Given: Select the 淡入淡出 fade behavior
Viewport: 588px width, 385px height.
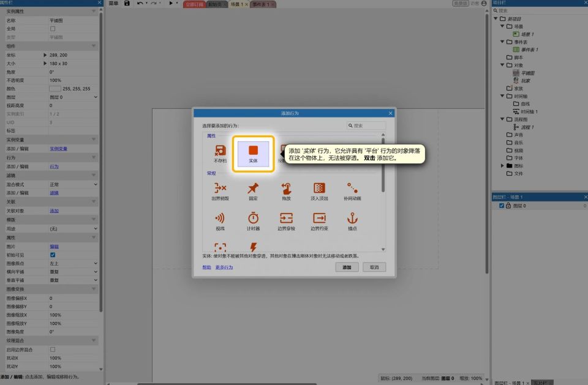Looking at the screenshot, I should pyautogui.click(x=319, y=191).
